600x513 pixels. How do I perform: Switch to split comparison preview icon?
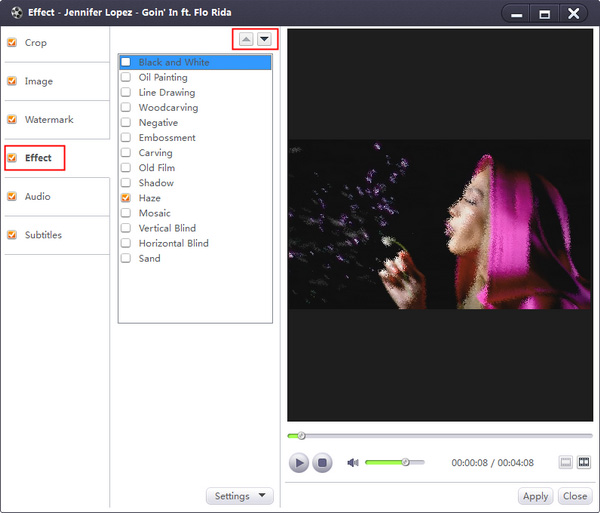[x=584, y=462]
